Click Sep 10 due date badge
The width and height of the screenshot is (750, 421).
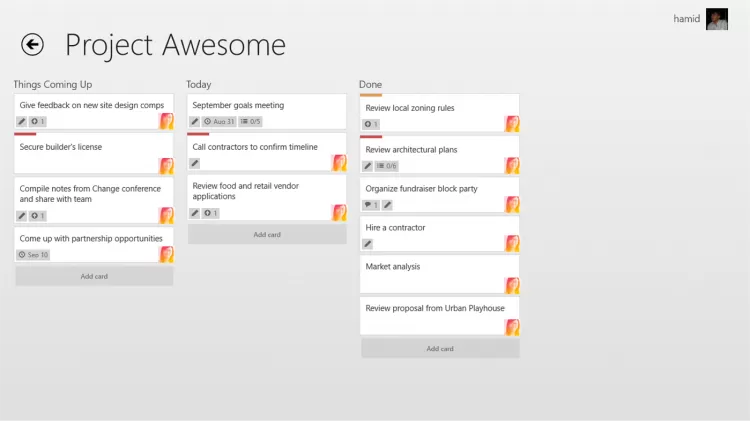point(33,255)
